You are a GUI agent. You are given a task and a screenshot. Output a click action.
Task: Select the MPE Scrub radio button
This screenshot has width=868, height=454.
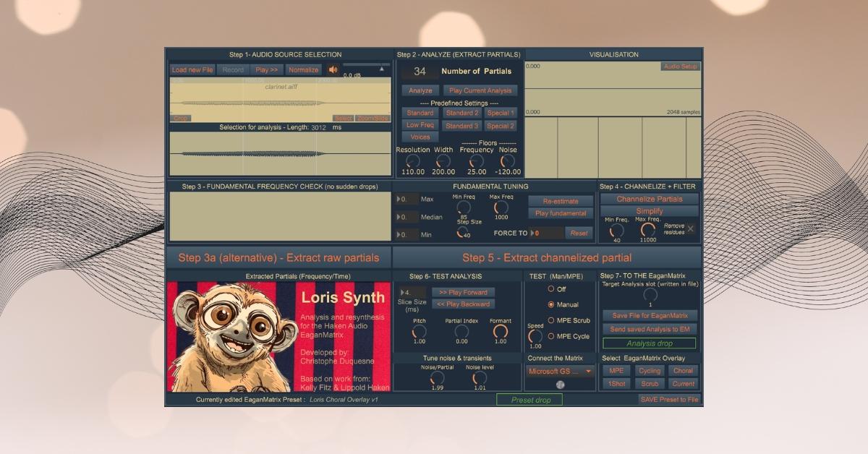click(551, 320)
